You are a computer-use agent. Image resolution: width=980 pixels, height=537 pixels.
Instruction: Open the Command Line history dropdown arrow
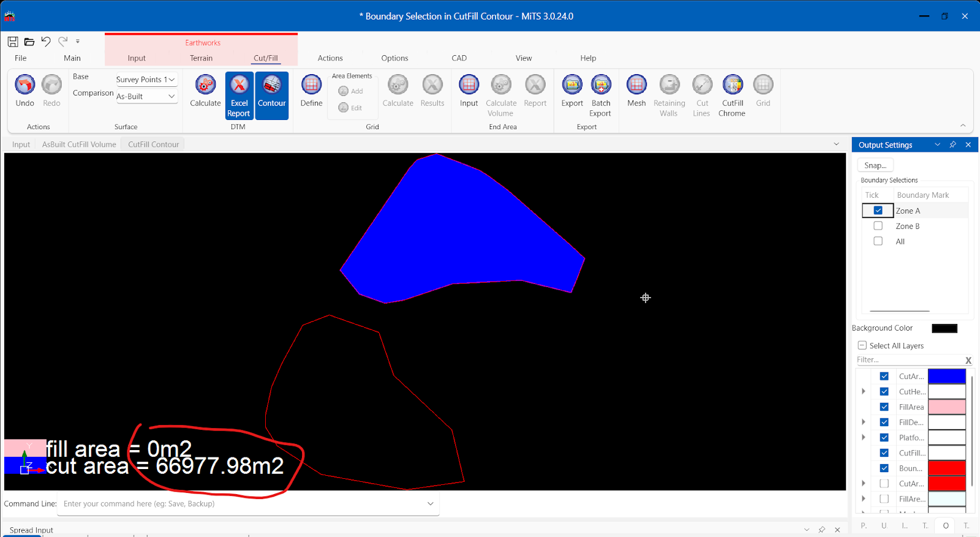click(x=431, y=504)
